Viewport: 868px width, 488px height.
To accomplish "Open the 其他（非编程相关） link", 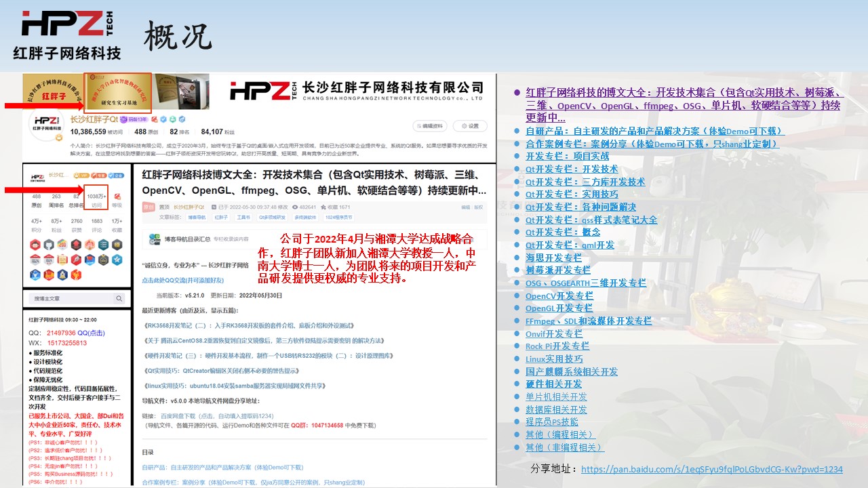I will 565,447.
